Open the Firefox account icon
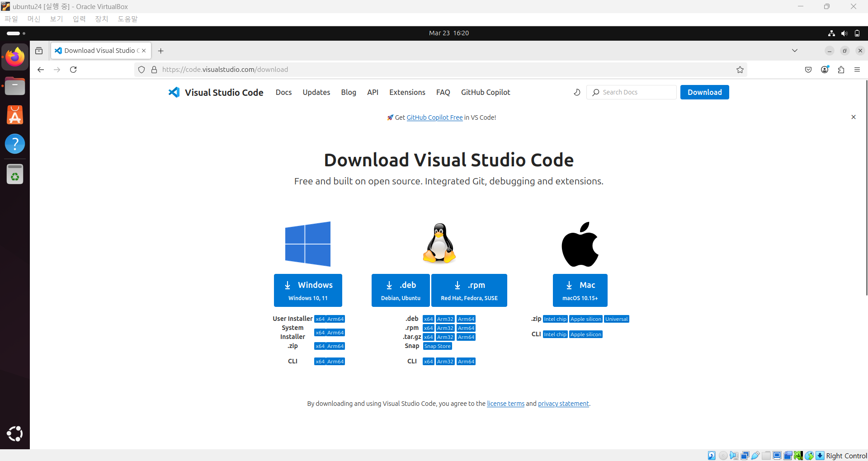Screen dimensions: 868x461 click(825, 70)
